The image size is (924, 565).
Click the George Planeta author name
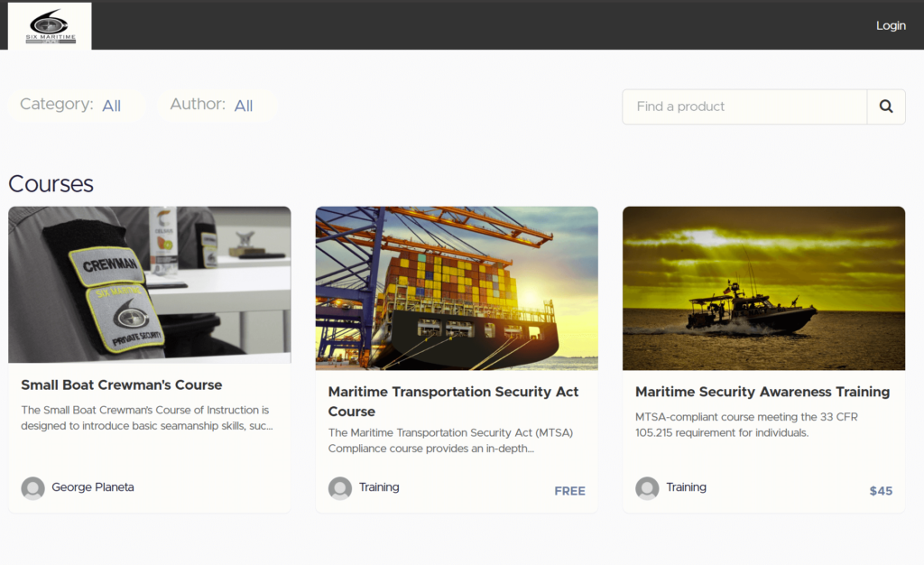pyautogui.click(x=93, y=487)
